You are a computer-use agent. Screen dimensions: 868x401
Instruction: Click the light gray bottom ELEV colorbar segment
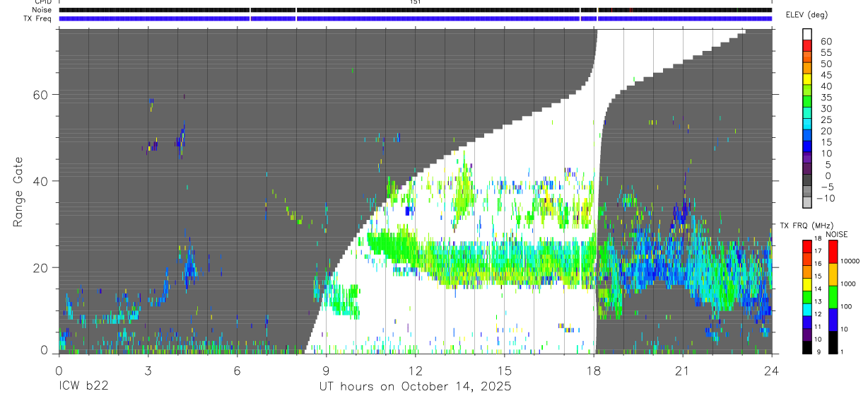(x=807, y=202)
